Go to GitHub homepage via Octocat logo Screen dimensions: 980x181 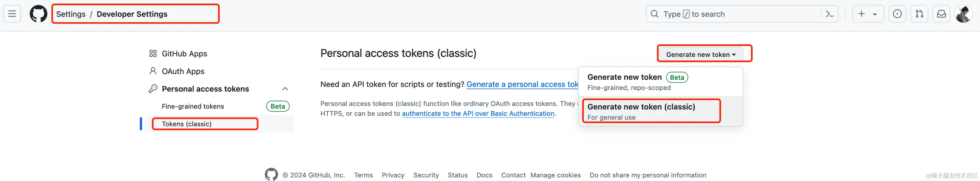click(x=39, y=14)
